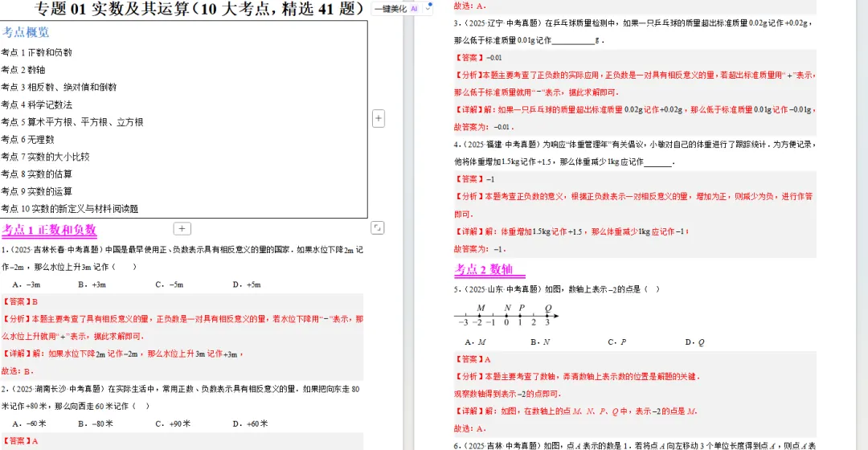The height and width of the screenshot is (450, 868).
Task: Click the plus button next to 考点 1 正数和负数 heading
Action: tap(182, 228)
